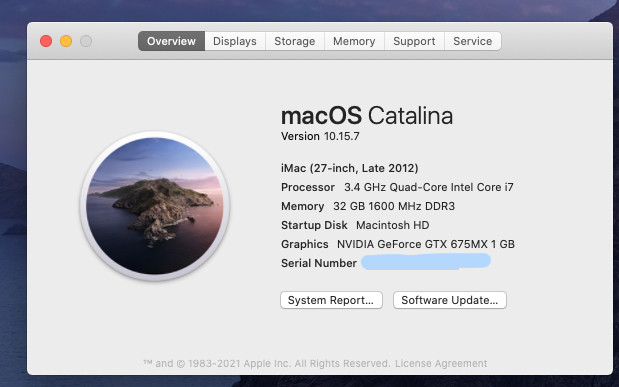Viewport: 619px width, 387px height.
Task: Open the License Agreement link
Action: pos(441,363)
